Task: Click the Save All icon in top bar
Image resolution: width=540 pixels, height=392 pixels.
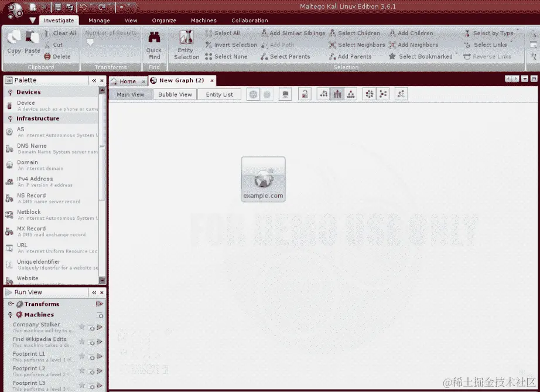Action: pos(70,7)
